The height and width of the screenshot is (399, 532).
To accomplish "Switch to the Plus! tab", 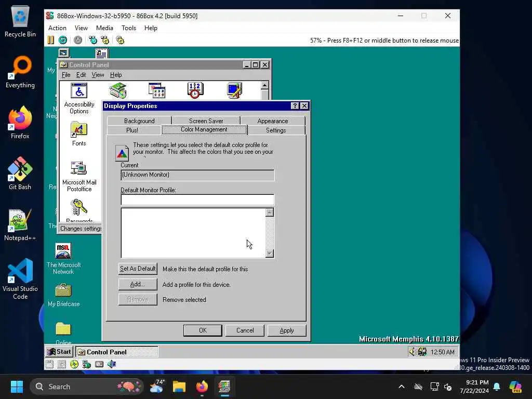I will (x=132, y=130).
